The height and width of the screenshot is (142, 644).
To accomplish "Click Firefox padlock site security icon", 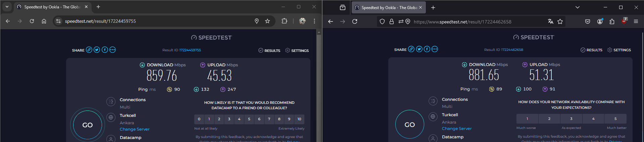I will (391, 21).
